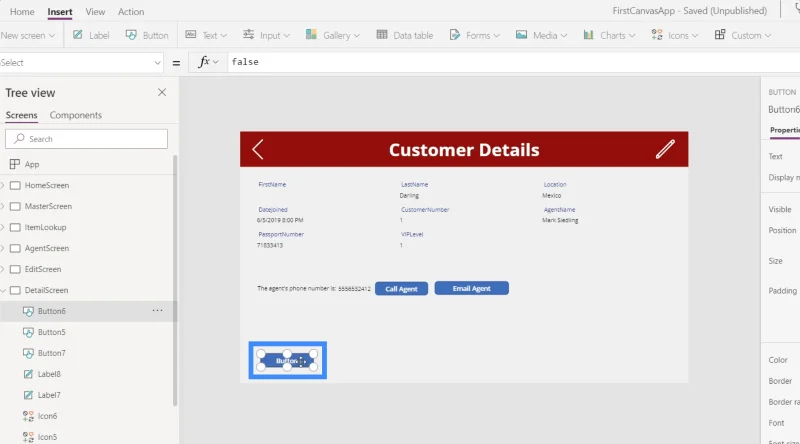
Task: Click the back arrow icon in Customer Details header
Action: [258, 150]
